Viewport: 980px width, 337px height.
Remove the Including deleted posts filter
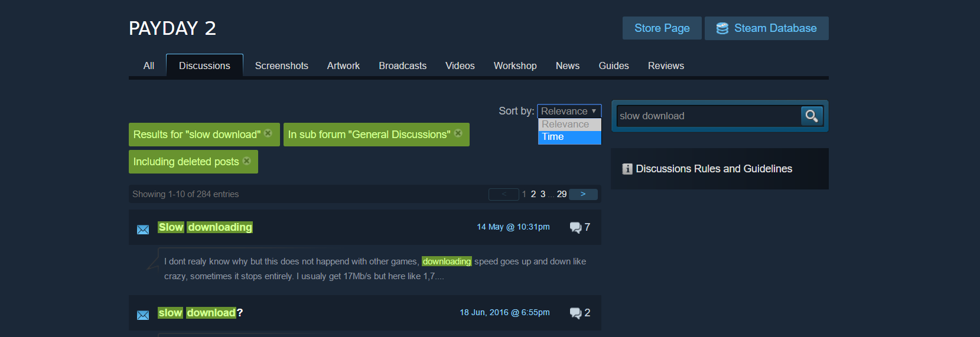click(247, 161)
